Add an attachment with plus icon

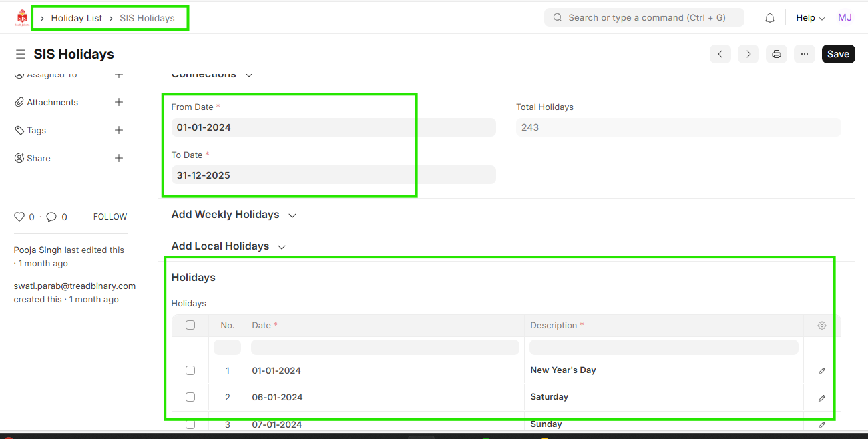coord(119,102)
